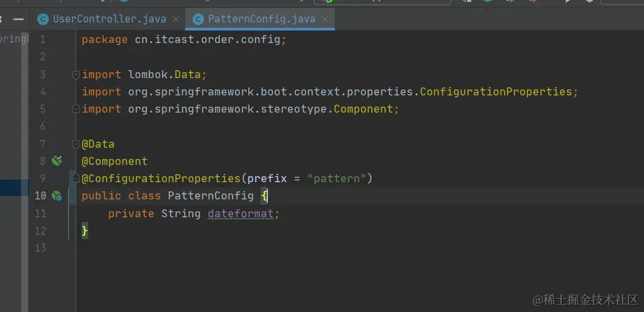Collapse the import block at line 3
The width and height of the screenshot is (644, 312).
[x=76, y=75]
